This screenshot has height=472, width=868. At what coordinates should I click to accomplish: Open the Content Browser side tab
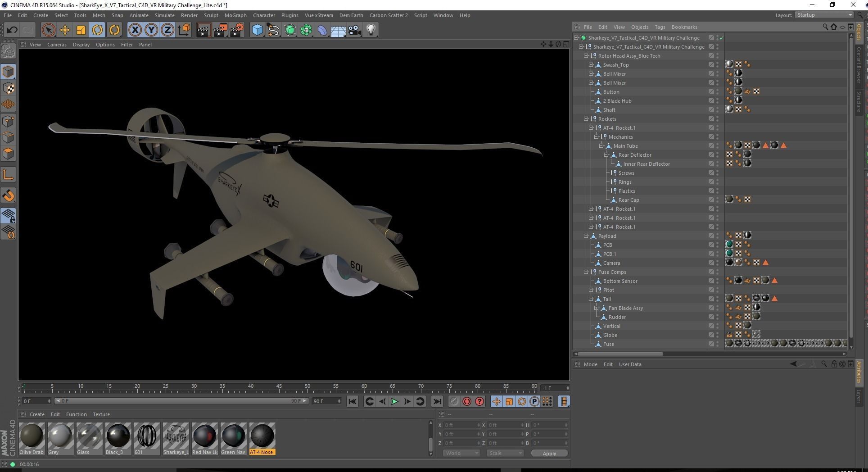pyautogui.click(x=859, y=64)
